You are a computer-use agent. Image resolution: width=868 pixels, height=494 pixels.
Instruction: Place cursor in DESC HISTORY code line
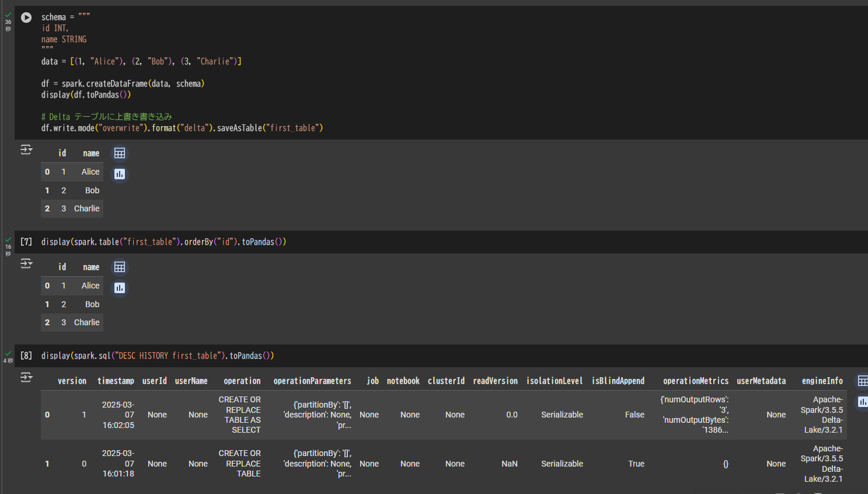point(158,356)
